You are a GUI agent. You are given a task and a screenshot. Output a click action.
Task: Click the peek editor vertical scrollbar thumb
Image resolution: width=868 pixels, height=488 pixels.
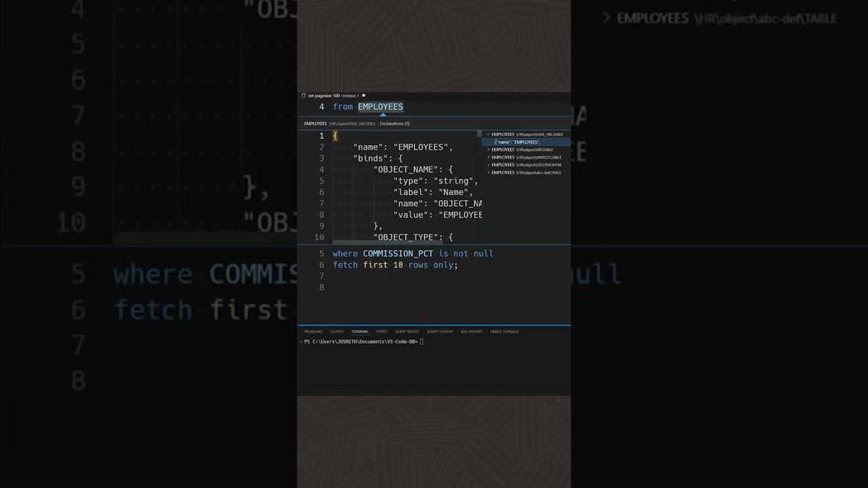tap(479, 134)
